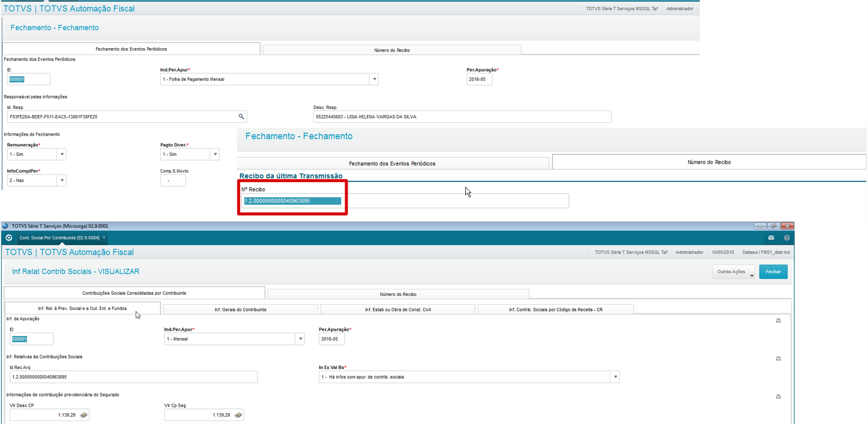The height and width of the screenshot is (424, 868).
Task: Click the Informações do Fechamento section label
Action: pyautogui.click(x=32, y=134)
